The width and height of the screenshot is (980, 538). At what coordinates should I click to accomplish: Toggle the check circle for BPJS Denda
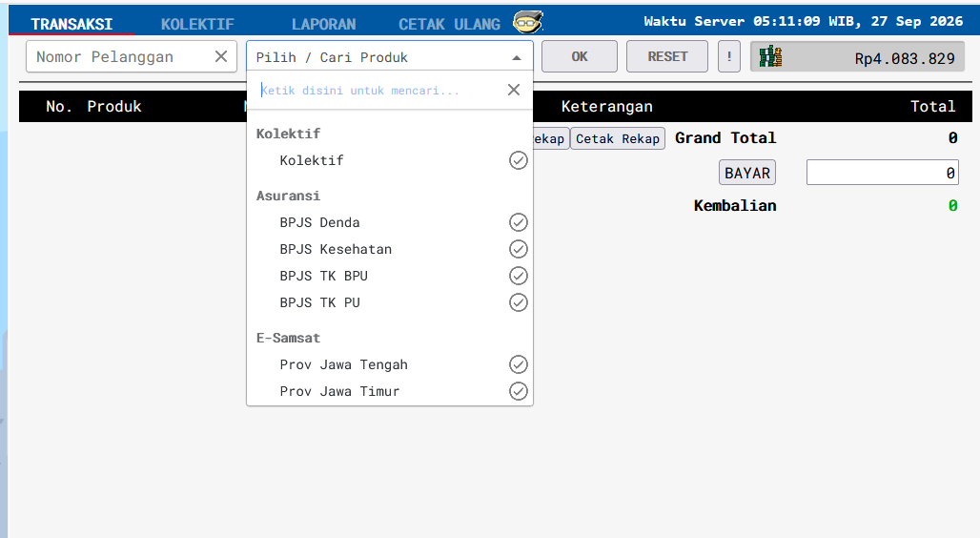point(519,222)
